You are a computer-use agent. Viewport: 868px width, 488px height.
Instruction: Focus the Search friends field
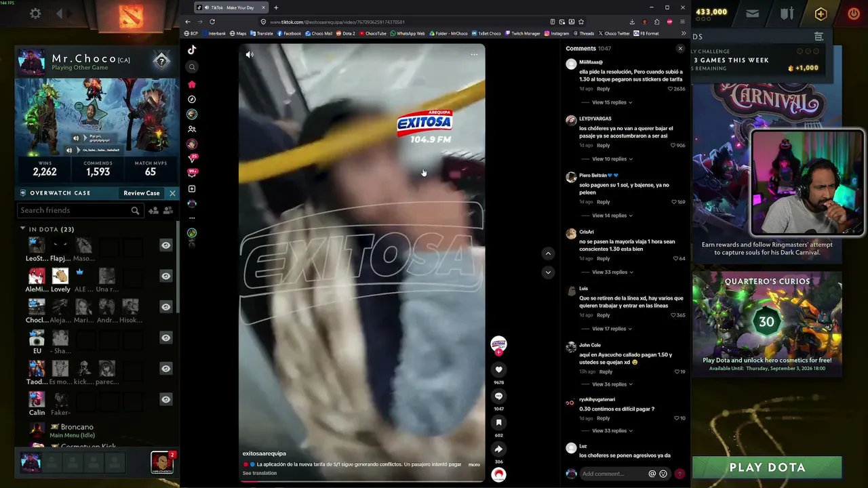click(81, 211)
